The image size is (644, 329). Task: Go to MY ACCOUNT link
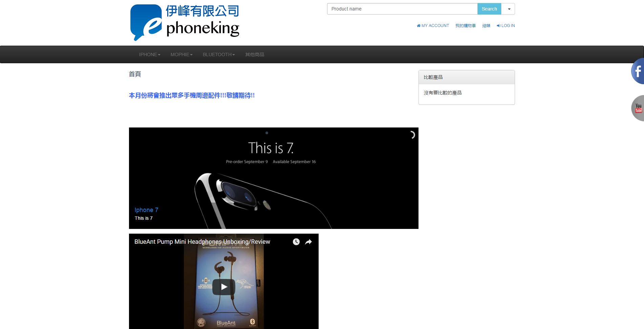[433, 25]
